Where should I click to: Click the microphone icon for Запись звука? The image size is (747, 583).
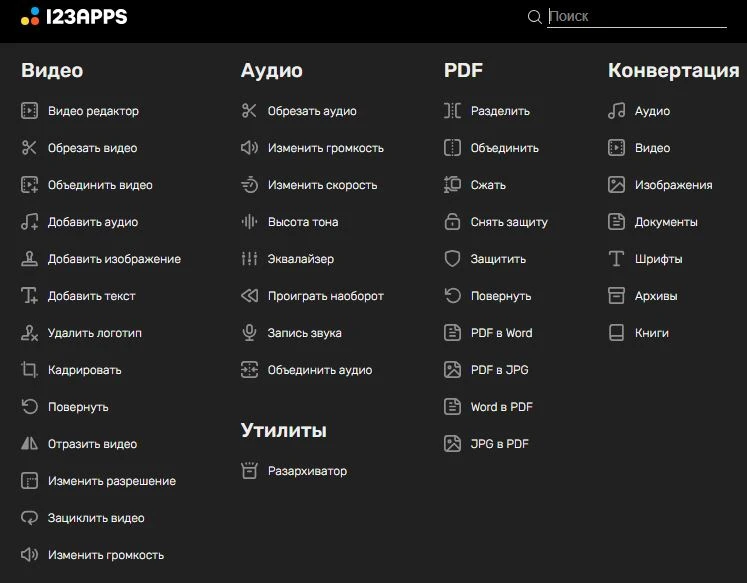coord(249,332)
